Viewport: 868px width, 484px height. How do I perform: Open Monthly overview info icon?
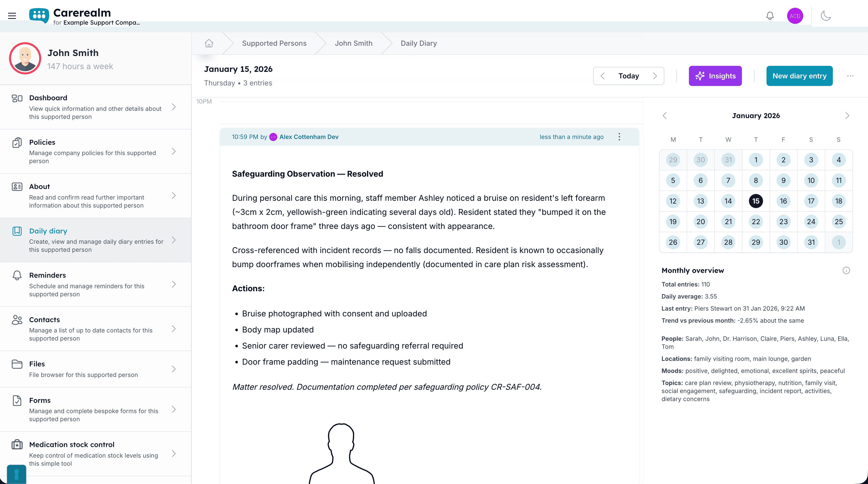846,270
